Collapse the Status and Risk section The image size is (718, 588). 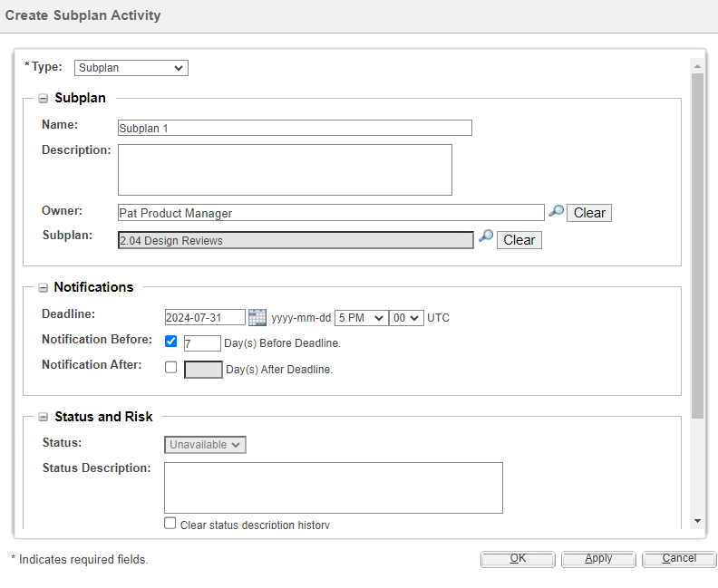[43, 417]
